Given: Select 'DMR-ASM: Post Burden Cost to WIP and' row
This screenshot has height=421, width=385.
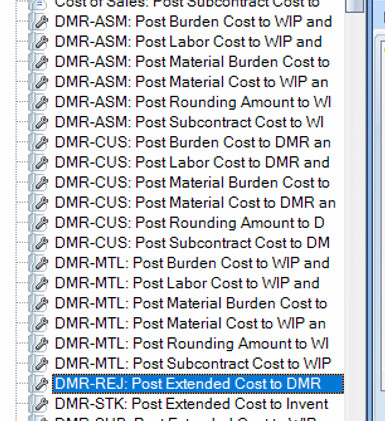Looking at the screenshot, I should pos(193,22).
